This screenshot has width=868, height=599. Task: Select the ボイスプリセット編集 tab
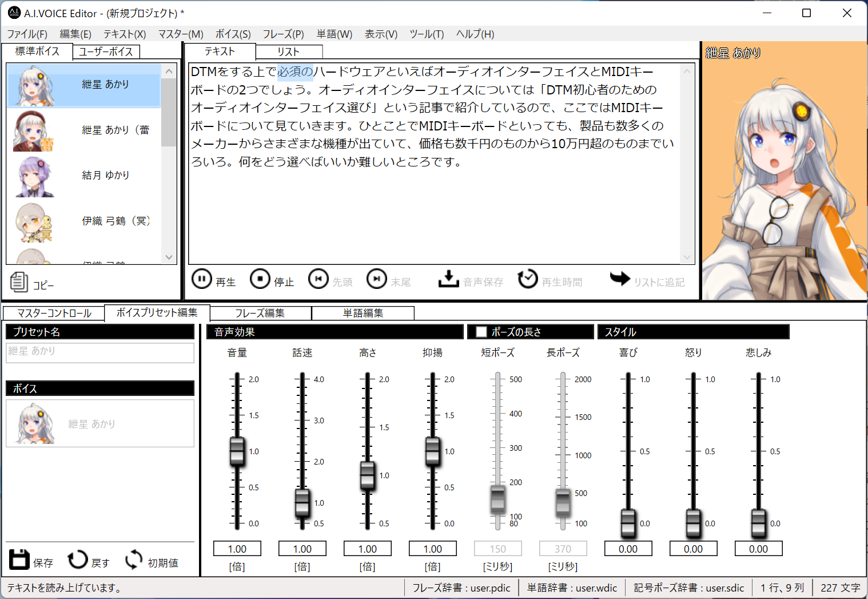tap(157, 313)
